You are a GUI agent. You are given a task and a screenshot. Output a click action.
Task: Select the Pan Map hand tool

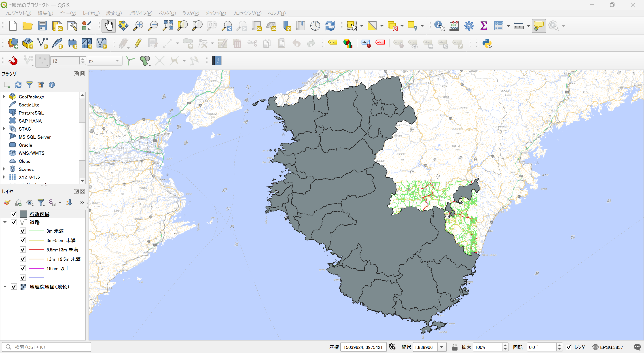click(108, 26)
